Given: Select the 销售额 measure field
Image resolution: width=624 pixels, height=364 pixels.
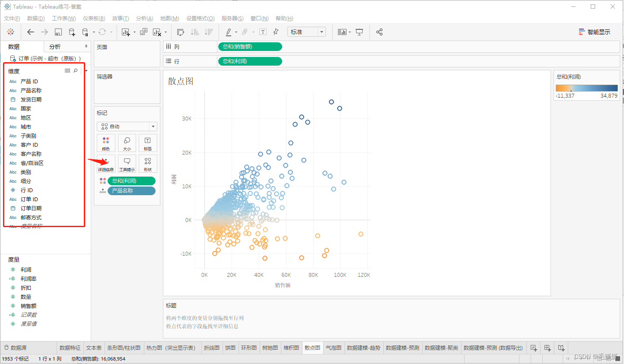Looking at the screenshot, I should (29, 306).
